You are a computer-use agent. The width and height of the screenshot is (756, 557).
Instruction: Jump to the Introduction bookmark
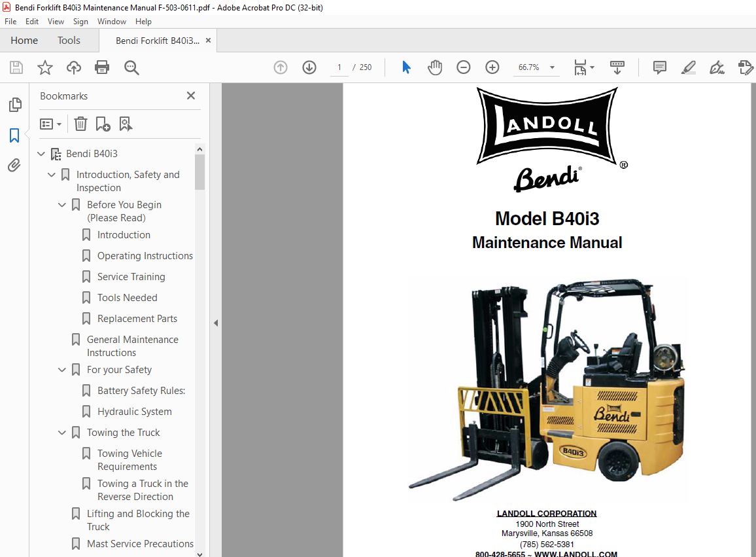[124, 235]
